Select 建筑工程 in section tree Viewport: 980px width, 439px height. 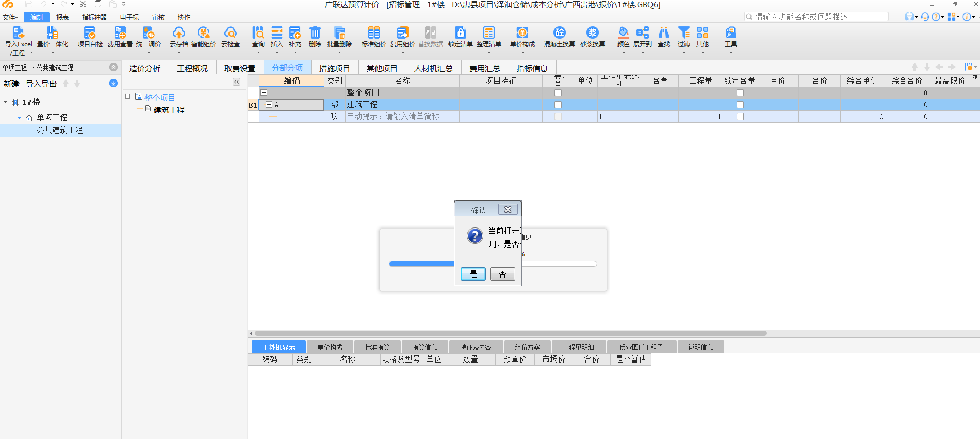tap(169, 110)
